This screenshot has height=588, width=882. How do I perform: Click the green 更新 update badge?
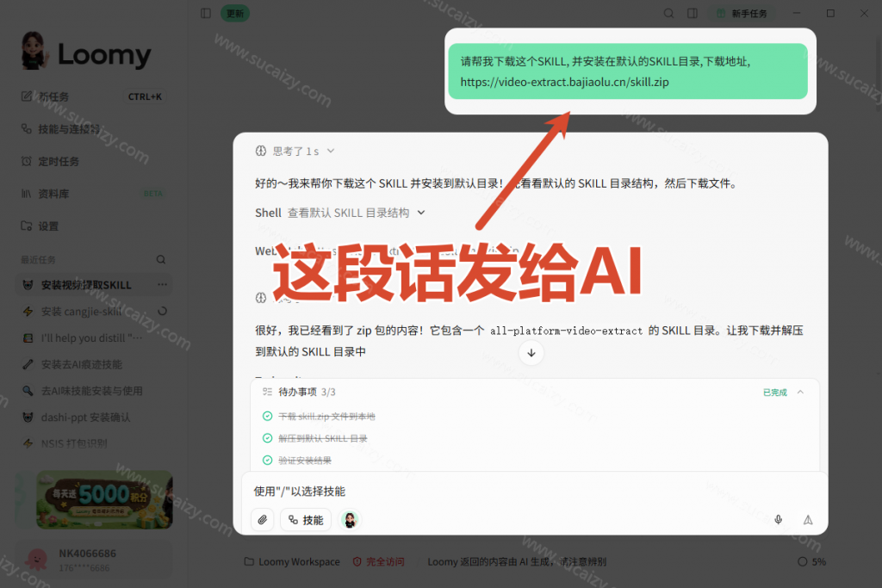[x=235, y=14]
